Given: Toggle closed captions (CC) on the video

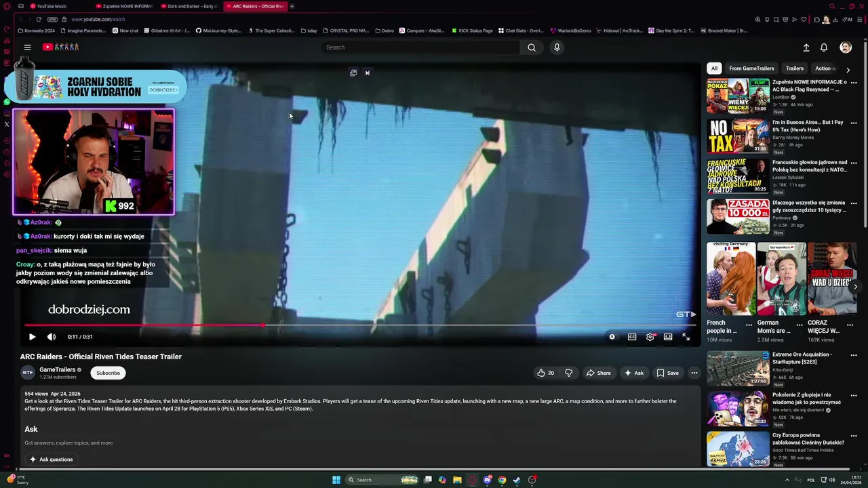Looking at the screenshot, I should point(632,337).
